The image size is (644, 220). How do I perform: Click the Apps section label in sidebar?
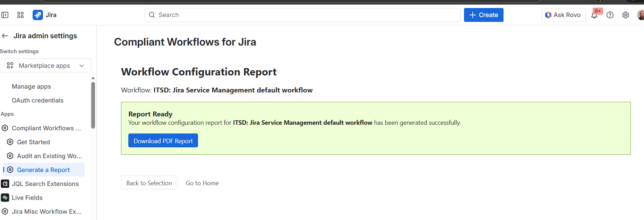(x=7, y=114)
